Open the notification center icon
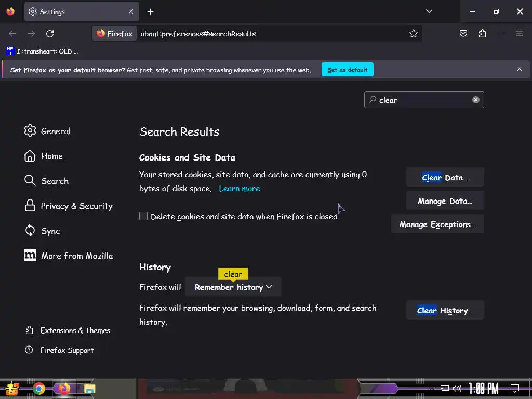532x399 pixels. coord(515,388)
